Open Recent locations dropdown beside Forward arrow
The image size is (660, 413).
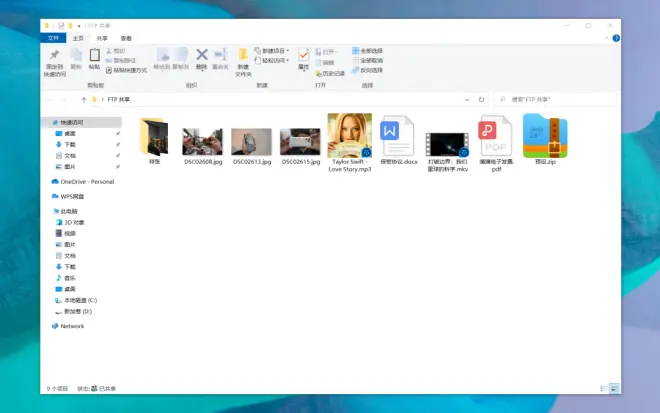(x=74, y=100)
